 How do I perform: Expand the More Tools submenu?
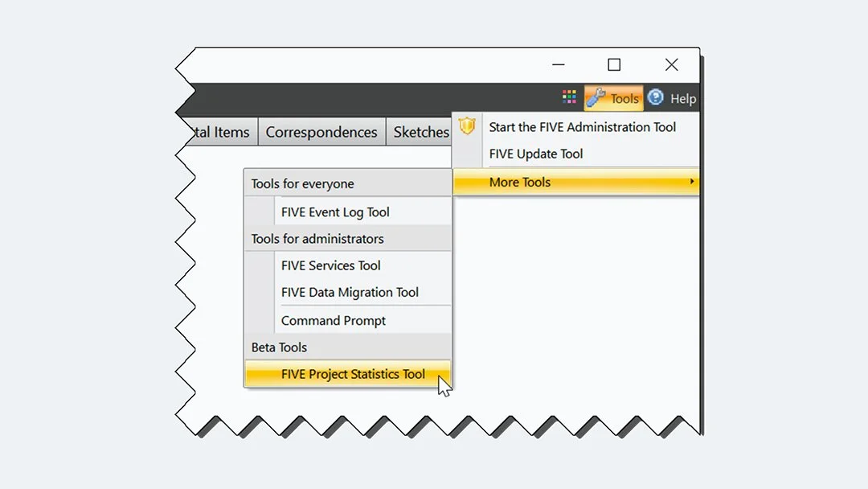575,182
